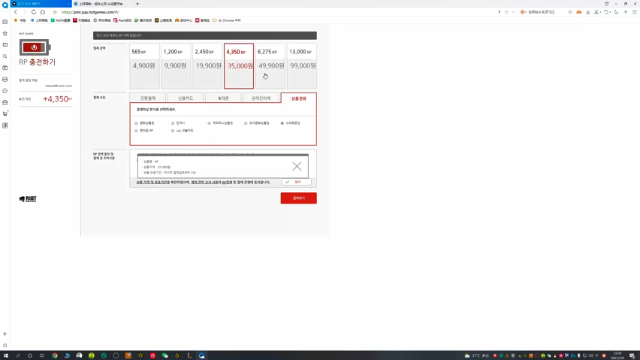Bookmark this page with the star icon
This screenshot has width=640, height=360.
[55, 12]
